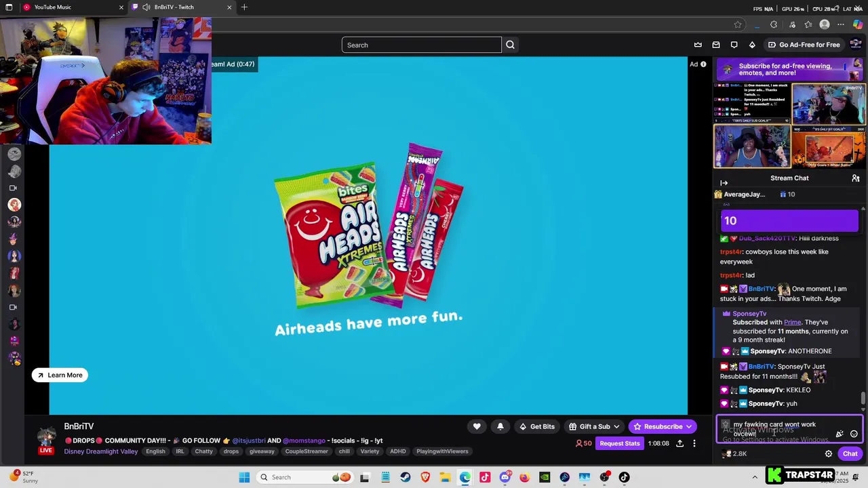This screenshot has width=868, height=488.
Task: Click Dub_Sack420TTV username in chat
Action: (x=767, y=239)
